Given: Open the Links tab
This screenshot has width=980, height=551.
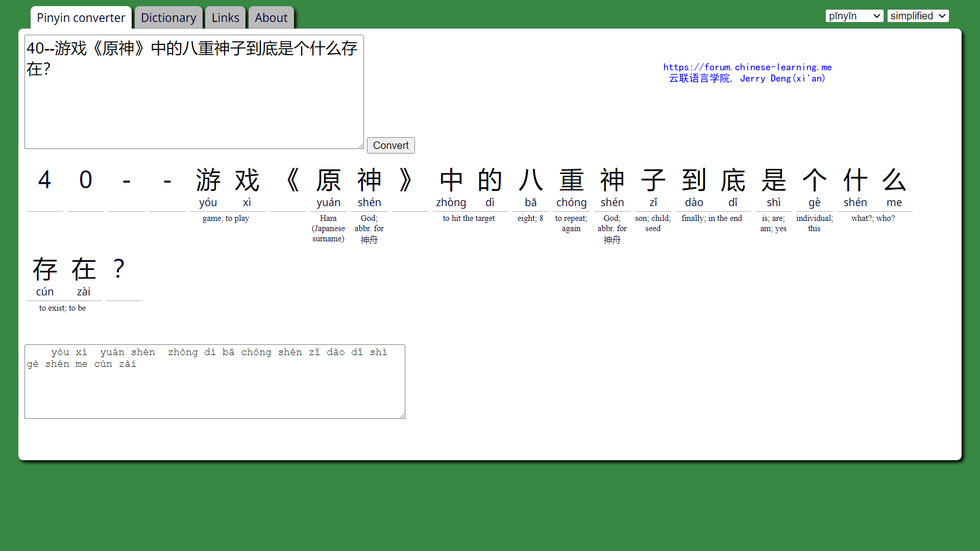Looking at the screenshot, I should click(225, 18).
